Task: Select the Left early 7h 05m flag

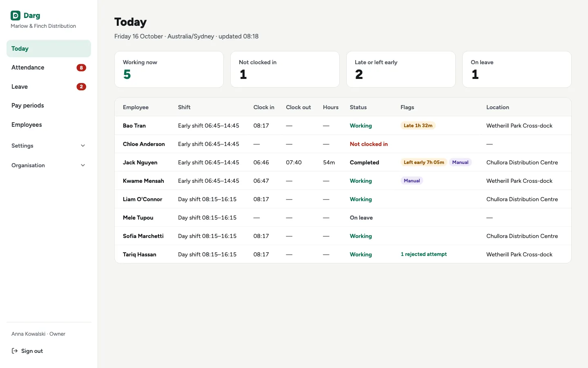Action: tap(424, 162)
